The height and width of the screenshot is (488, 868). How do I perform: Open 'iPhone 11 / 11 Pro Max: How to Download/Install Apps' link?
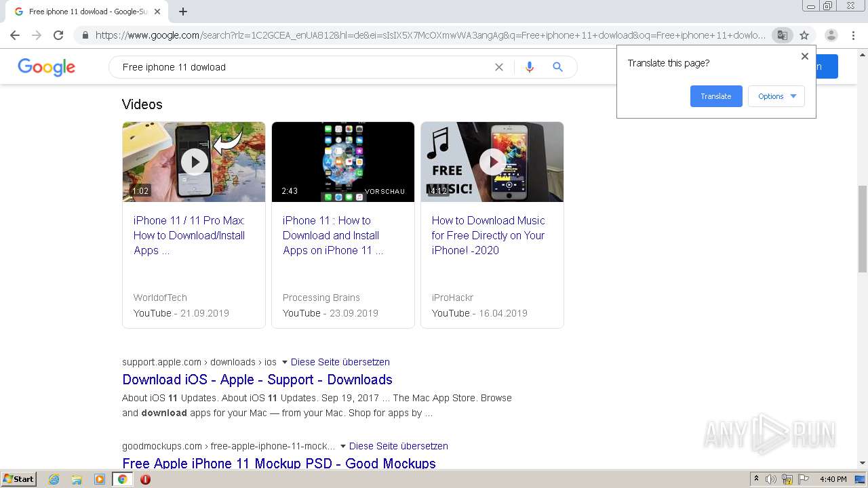pyautogui.click(x=189, y=235)
